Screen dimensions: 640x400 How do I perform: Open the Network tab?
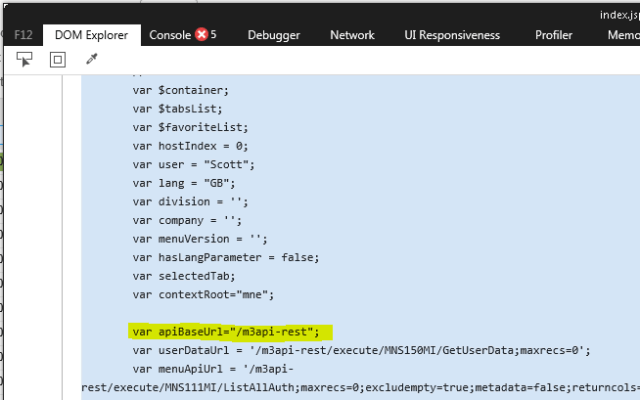coord(352,35)
